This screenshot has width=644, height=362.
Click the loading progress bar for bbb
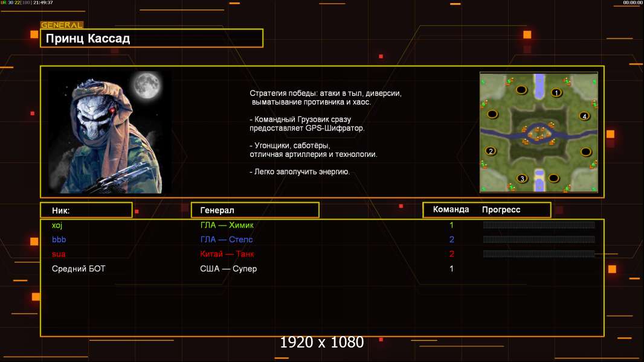[539, 240]
